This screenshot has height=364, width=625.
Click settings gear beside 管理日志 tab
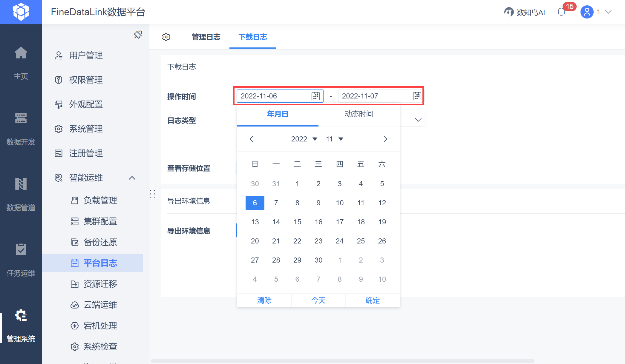(x=166, y=37)
